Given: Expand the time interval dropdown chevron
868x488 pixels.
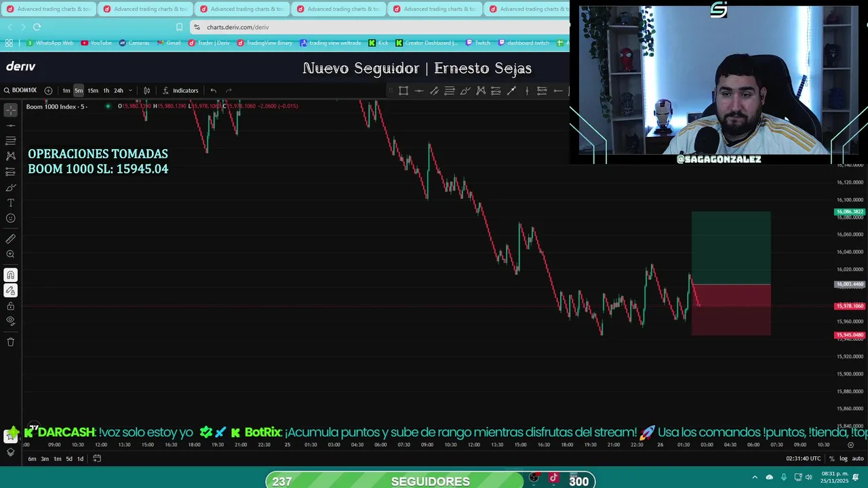Looking at the screenshot, I should tap(130, 91).
